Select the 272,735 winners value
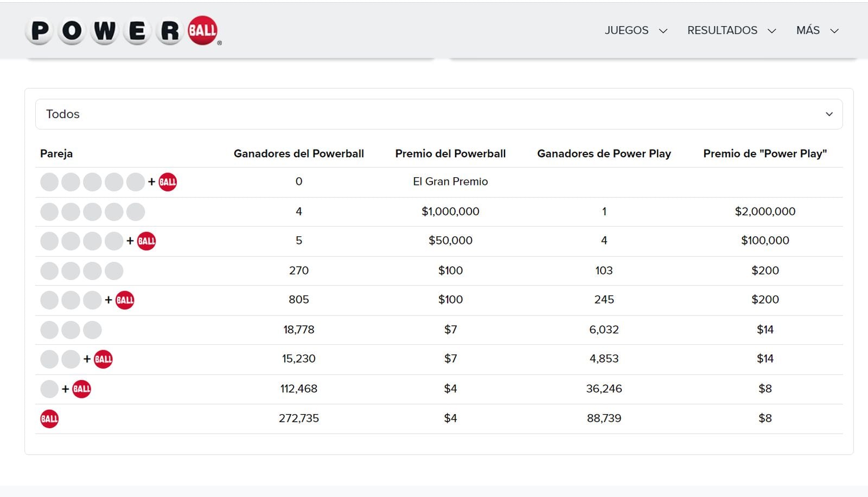 coord(299,418)
